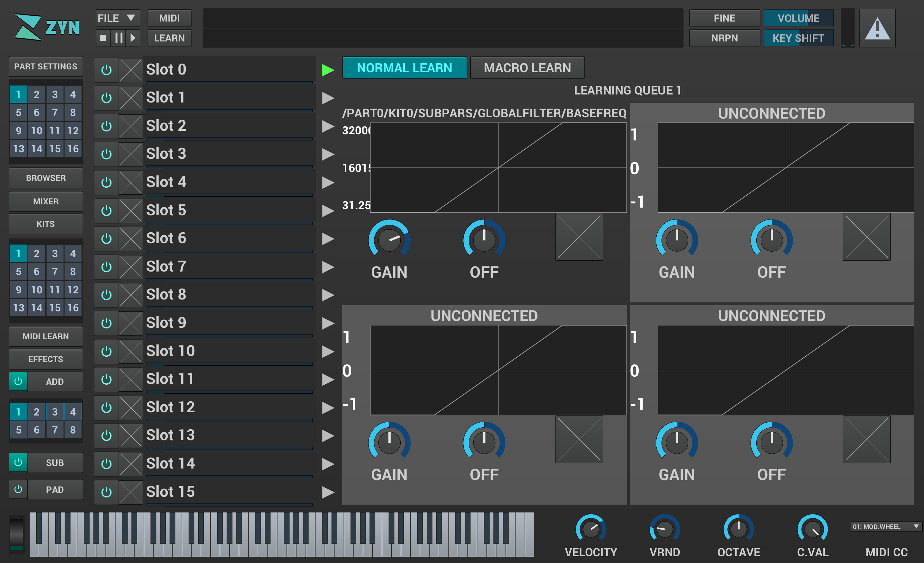This screenshot has width=924, height=563.
Task: Select Slot 14 with its arrow
Action: (328, 464)
